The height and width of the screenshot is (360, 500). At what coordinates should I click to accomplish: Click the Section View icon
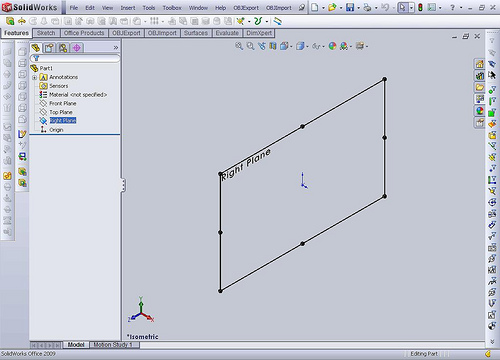[x=273, y=46]
